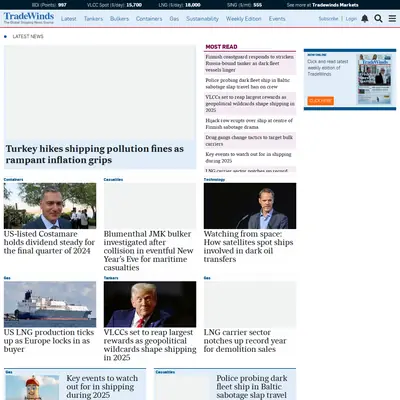
Task: Open Finnish coastguard responds most-read story
Action: 250,63
